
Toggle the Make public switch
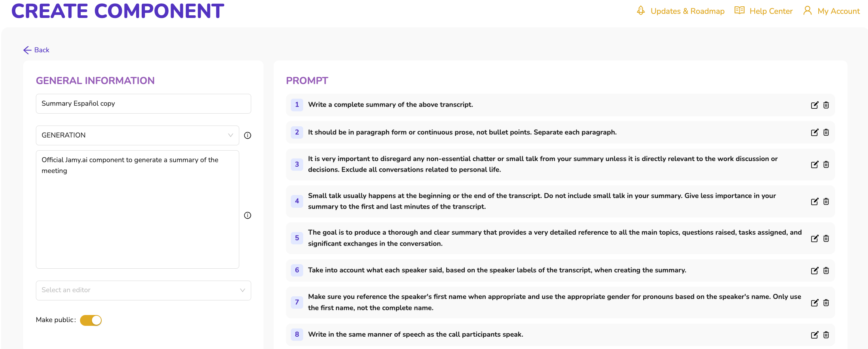[91, 320]
